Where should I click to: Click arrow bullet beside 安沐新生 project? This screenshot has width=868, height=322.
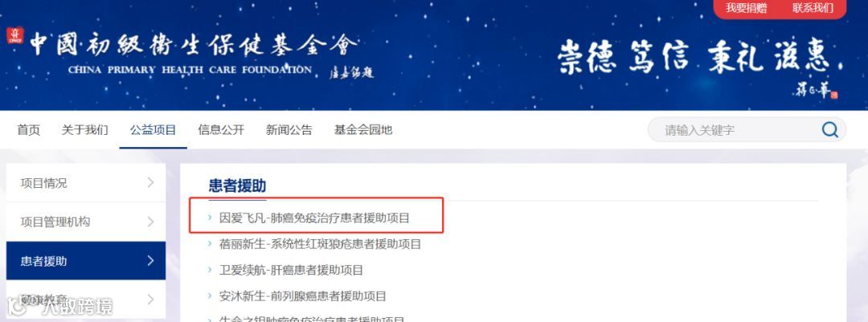click(210, 296)
